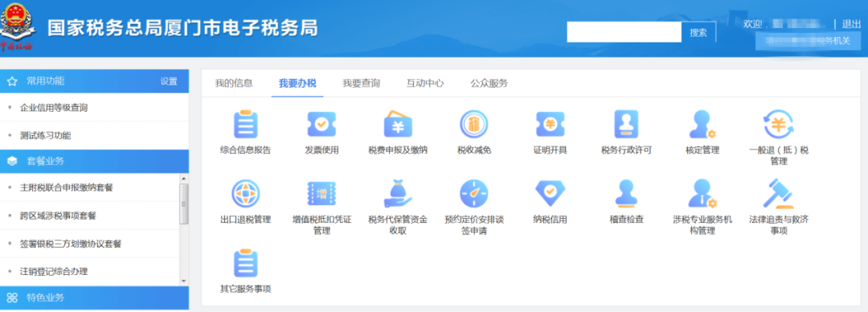868x312 pixels.
Task: Open the 证明开具 icon
Action: [550, 124]
